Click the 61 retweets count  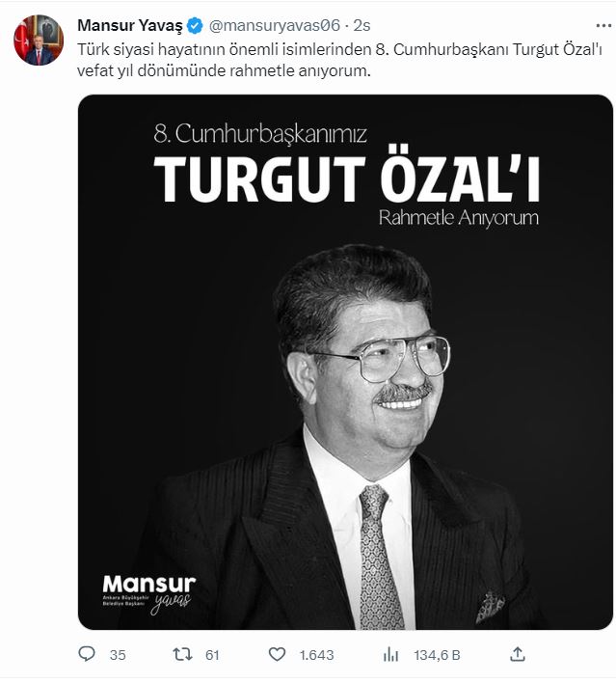[x=212, y=655]
